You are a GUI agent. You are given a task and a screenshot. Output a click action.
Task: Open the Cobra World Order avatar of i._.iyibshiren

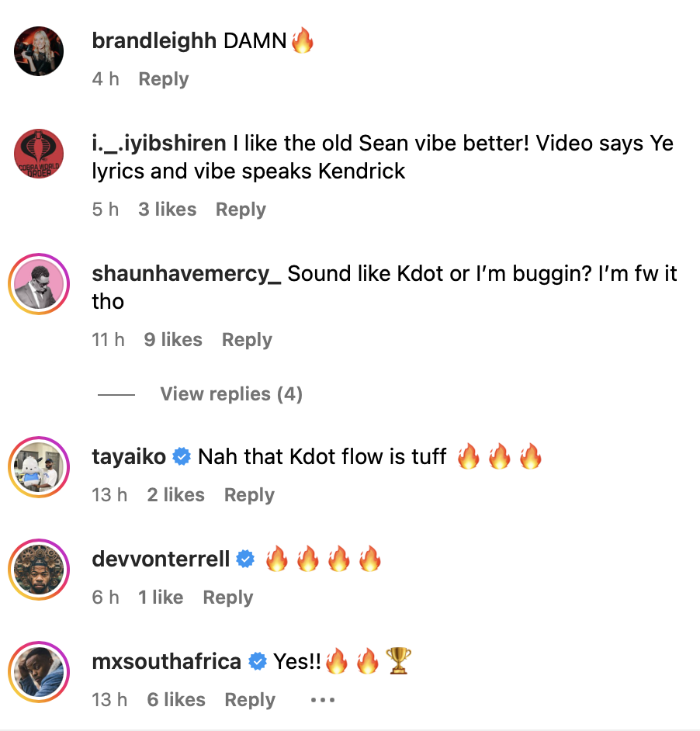tap(39, 154)
